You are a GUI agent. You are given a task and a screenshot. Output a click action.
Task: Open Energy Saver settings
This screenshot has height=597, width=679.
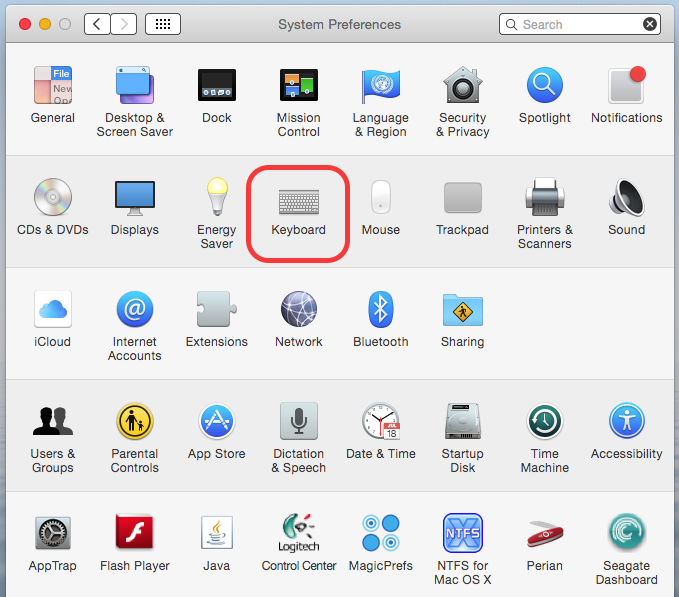click(216, 199)
